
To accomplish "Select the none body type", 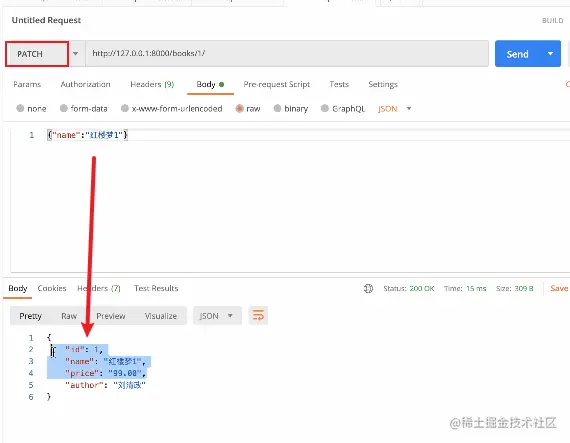I will [31, 108].
